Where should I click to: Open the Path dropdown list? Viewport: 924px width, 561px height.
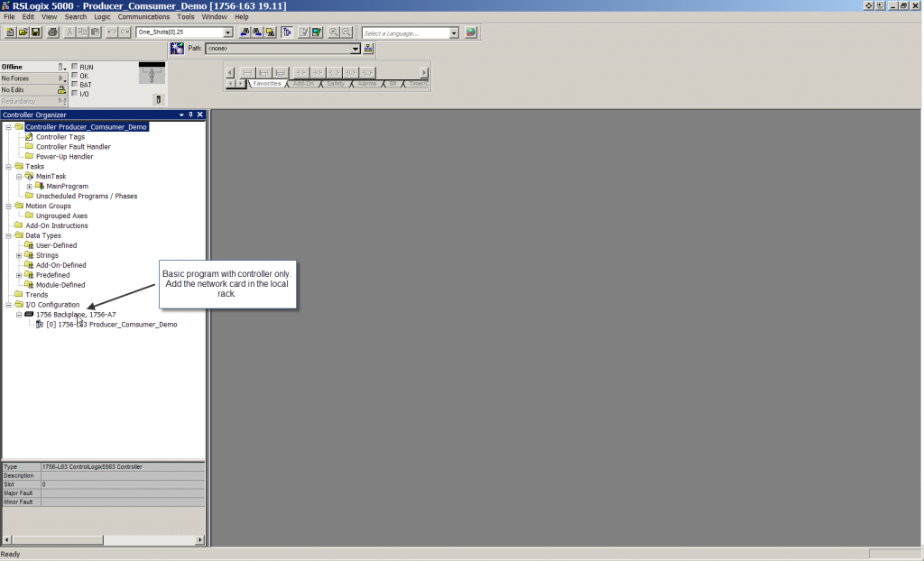[356, 49]
